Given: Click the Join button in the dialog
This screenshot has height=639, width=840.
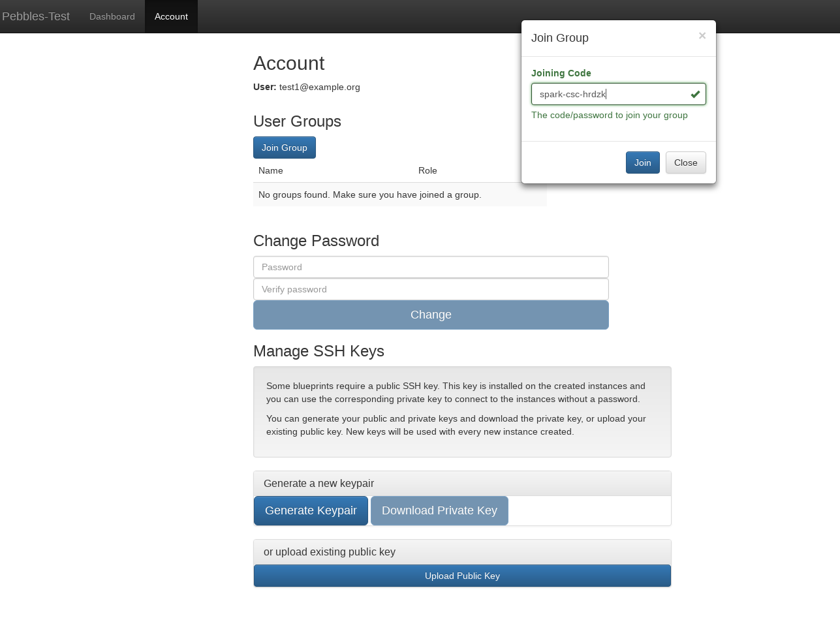Looking at the screenshot, I should [x=643, y=163].
